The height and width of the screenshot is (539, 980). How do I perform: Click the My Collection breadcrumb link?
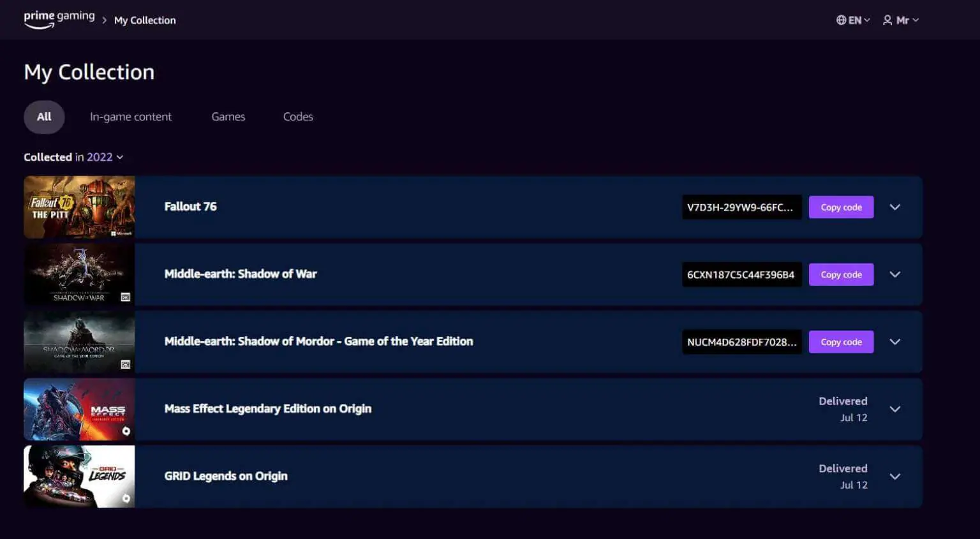click(x=145, y=20)
